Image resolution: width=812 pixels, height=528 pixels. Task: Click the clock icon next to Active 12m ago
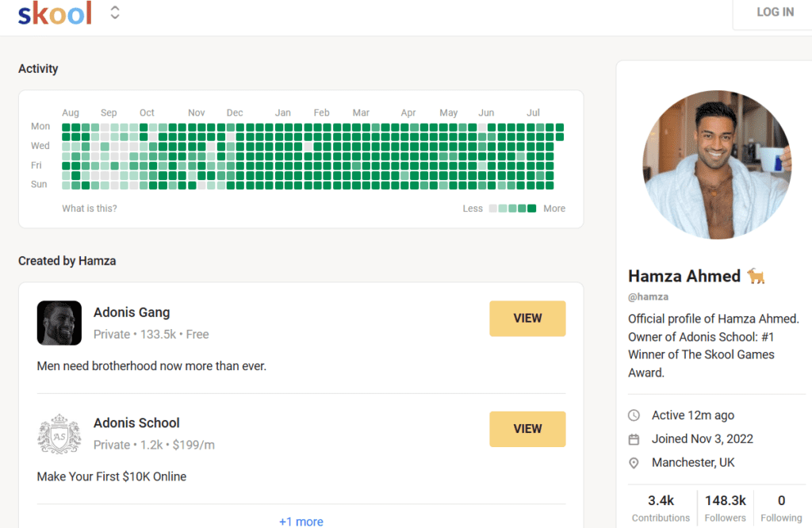tap(634, 415)
